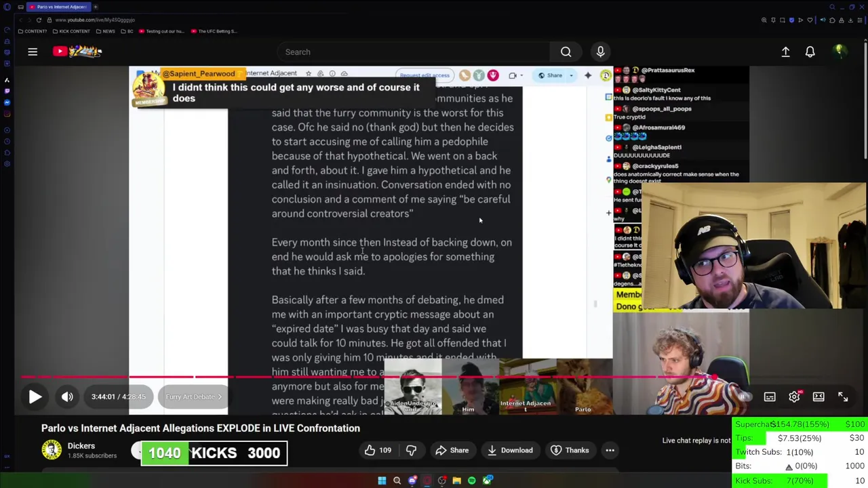Open the browser easy setup icon

859,20
